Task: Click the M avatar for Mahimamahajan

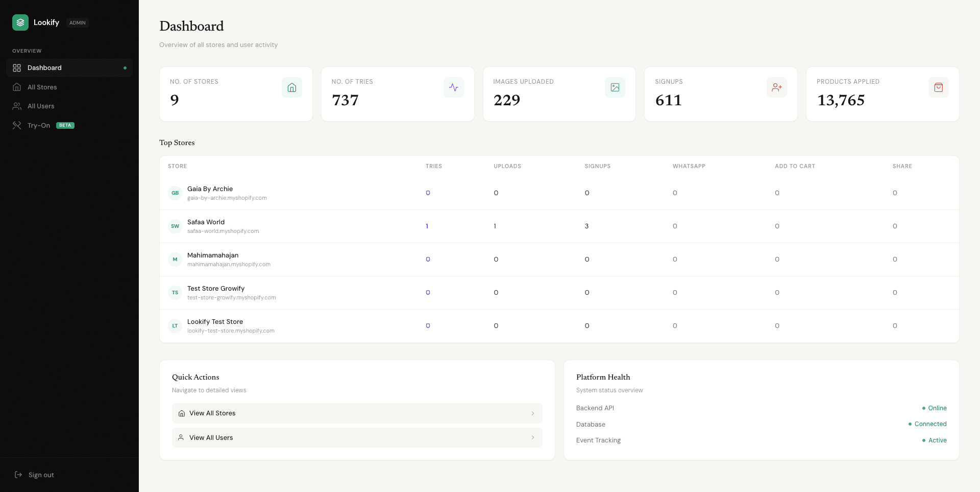Action: [175, 260]
